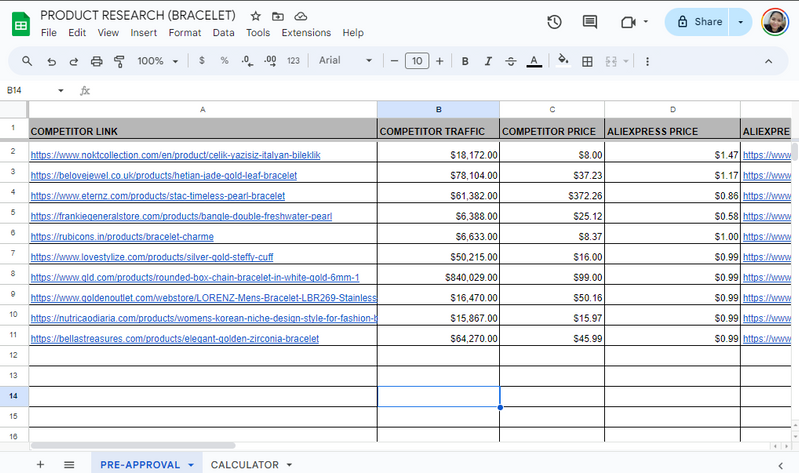Screen dimensions: 799x473
Task: Open more toolbar options three dots
Action: pyautogui.click(x=647, y=62)
